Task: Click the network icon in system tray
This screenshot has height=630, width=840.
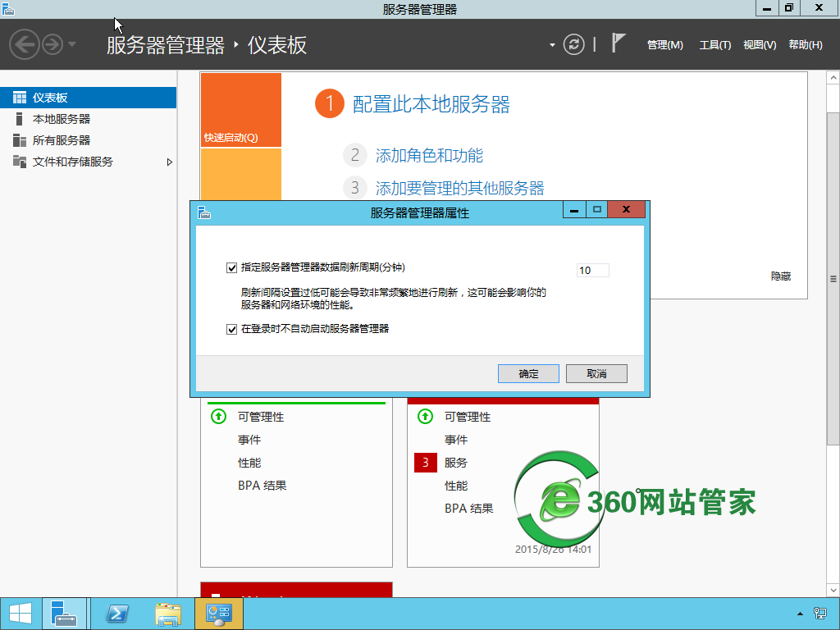Action: (819, 614)
